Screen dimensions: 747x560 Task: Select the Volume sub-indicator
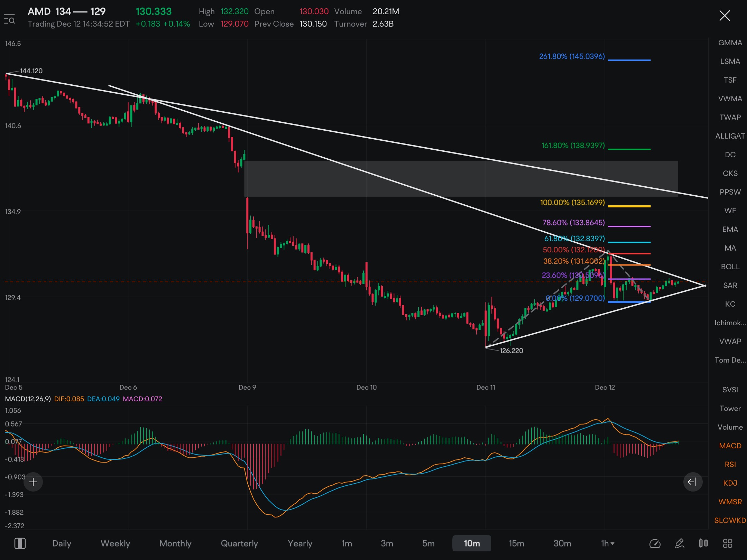click(x=730, y=427)
